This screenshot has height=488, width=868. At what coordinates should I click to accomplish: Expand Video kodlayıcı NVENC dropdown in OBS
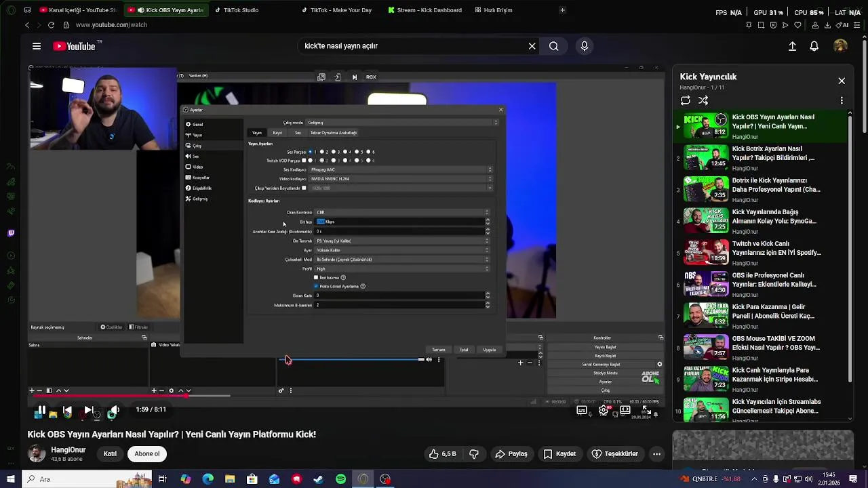point(400,179)
